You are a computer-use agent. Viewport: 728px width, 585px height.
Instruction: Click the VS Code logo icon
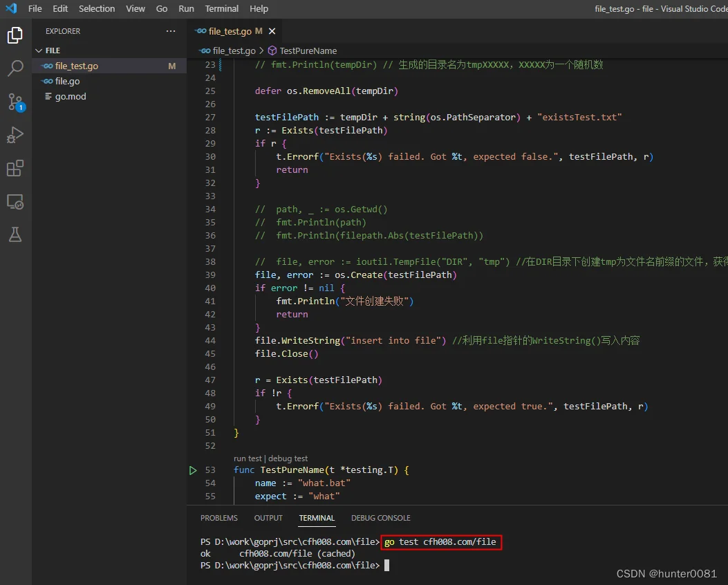[11, 8]
